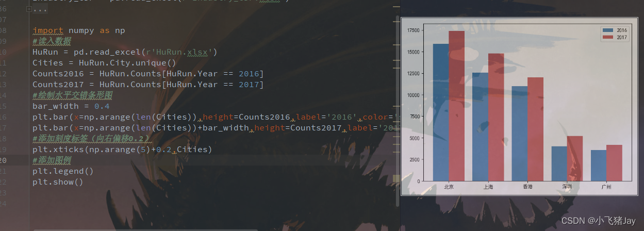Click the red 2017 bar for 广州
The height and width of the screenshot is (231, 644).
coord(614,163)
